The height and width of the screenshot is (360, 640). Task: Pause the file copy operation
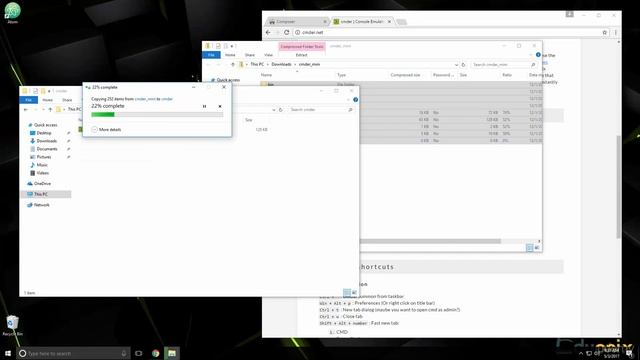click(x=204, y=106)
